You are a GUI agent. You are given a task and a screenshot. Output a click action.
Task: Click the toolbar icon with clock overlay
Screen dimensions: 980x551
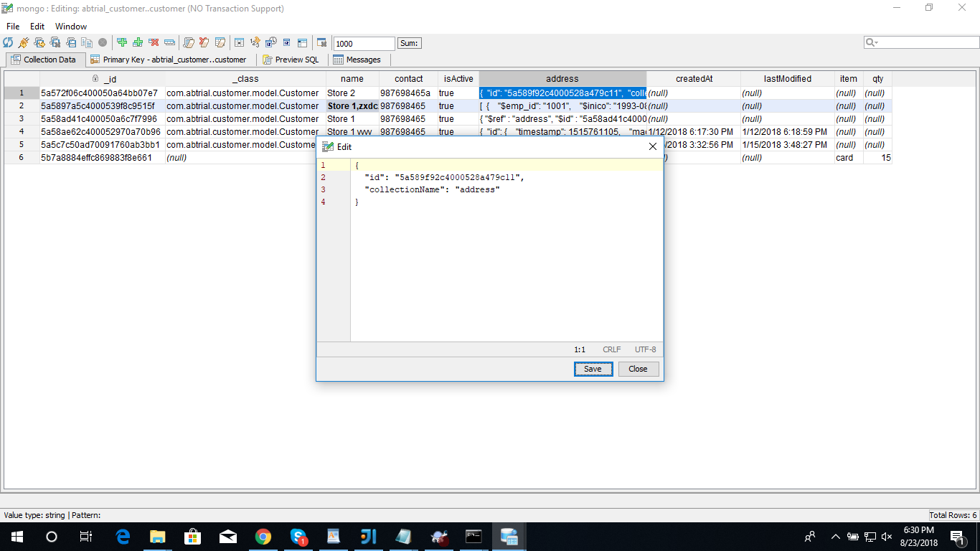click(x=271, y=43)
